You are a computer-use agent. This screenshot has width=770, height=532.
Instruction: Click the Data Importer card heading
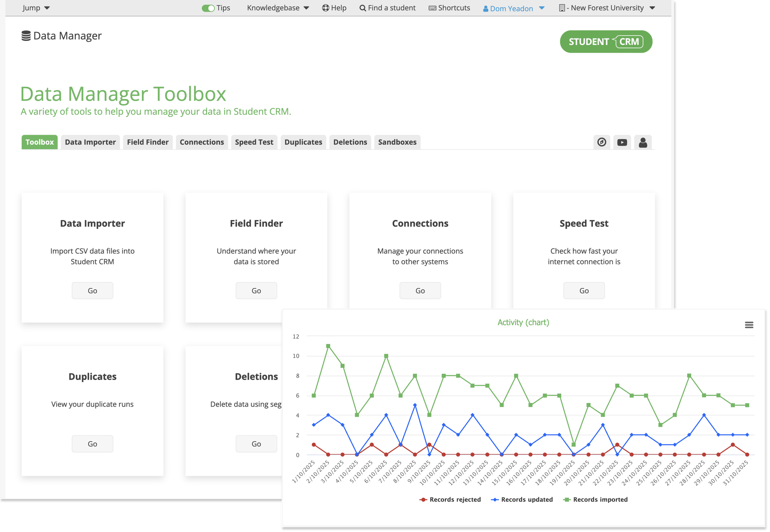(92, 223)
